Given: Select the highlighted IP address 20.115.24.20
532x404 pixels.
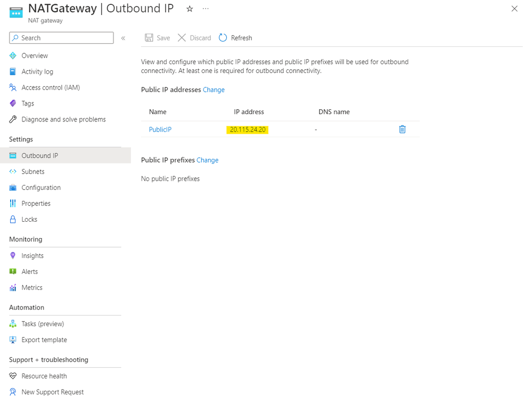Looking at the screenshot, I should [248, 130].
